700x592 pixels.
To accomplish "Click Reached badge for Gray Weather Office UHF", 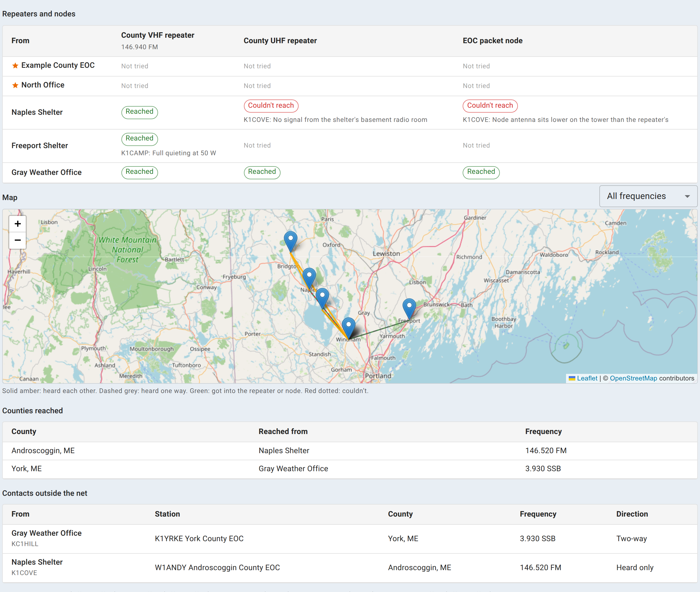I will 262,172.
